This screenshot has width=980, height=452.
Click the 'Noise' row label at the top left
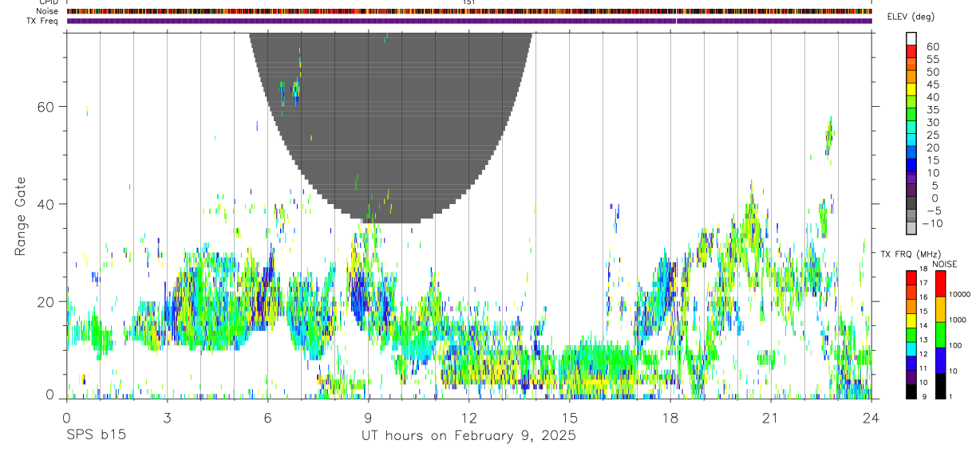point(49,11)
